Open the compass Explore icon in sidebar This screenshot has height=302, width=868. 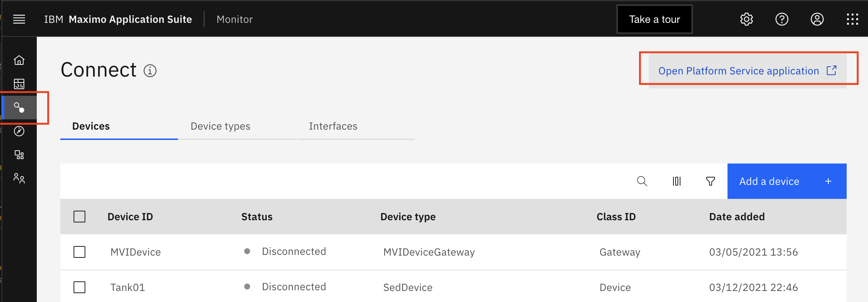click(19, 131)
